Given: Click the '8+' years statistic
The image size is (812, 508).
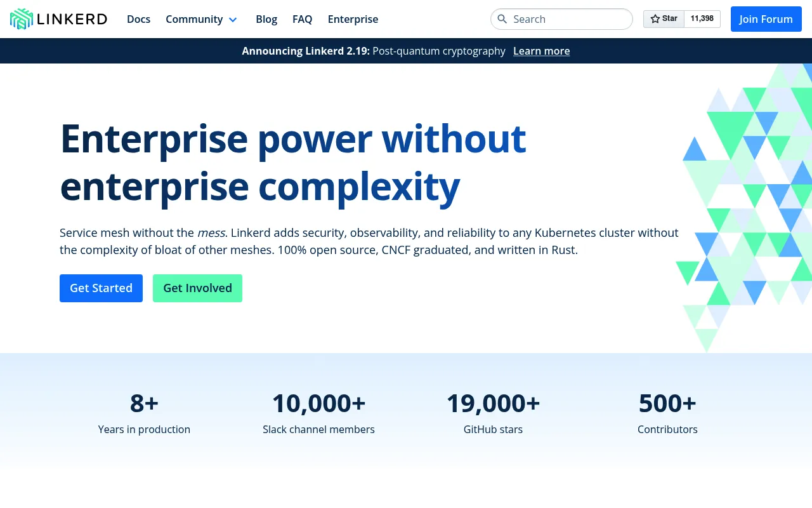Looking at the screenshot, I should 144,403.
